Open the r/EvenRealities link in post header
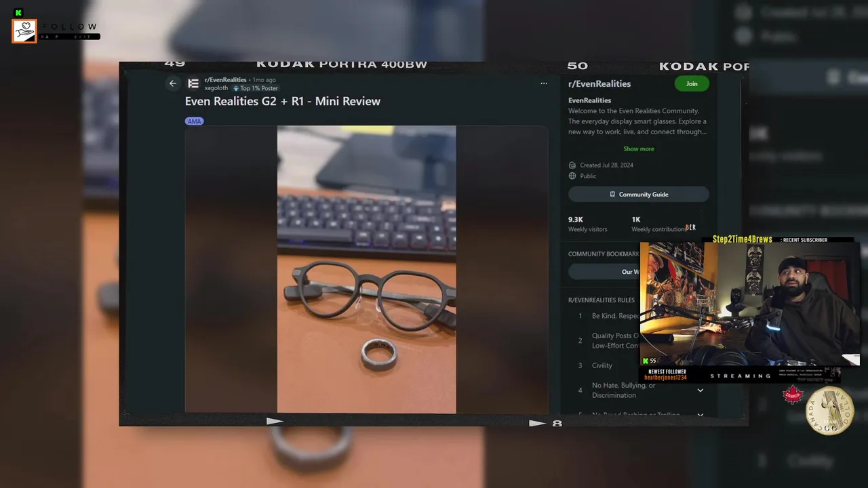 [226, 80]
